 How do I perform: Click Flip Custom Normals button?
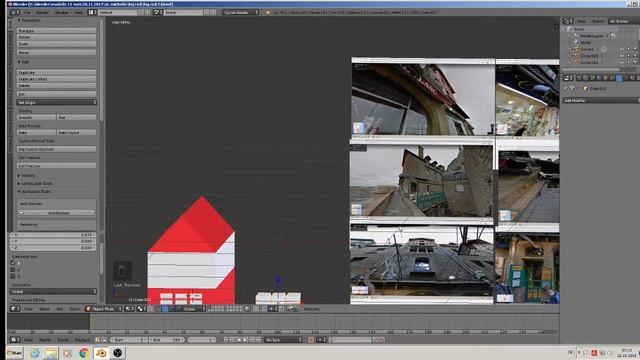56,149
